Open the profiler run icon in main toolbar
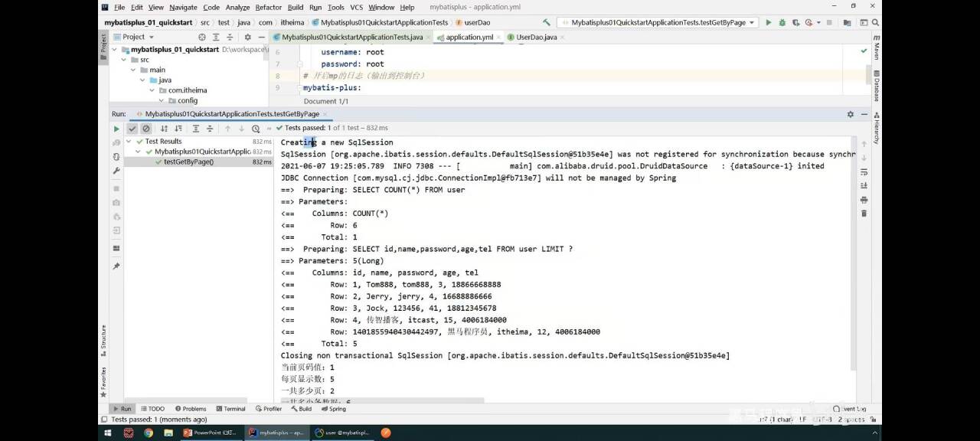Image resolution: width=980 pixels, height=441 pixels. coord(808,22)
